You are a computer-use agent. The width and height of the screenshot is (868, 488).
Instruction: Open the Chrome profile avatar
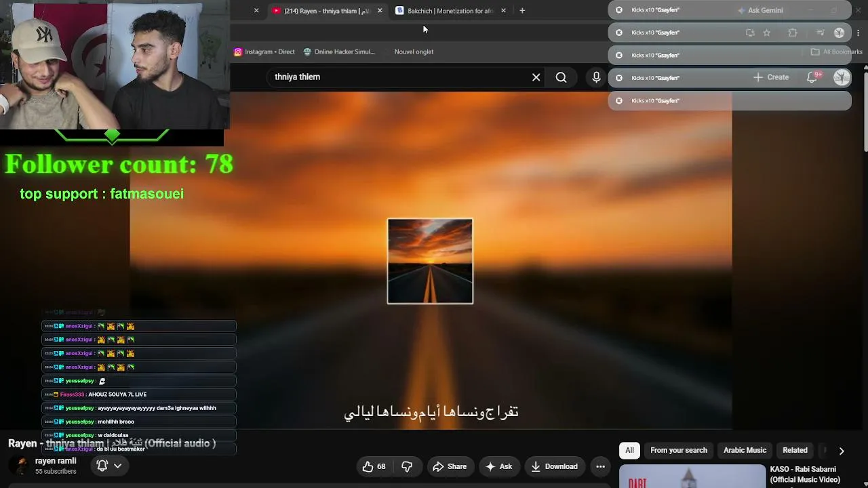pos(839,33)
